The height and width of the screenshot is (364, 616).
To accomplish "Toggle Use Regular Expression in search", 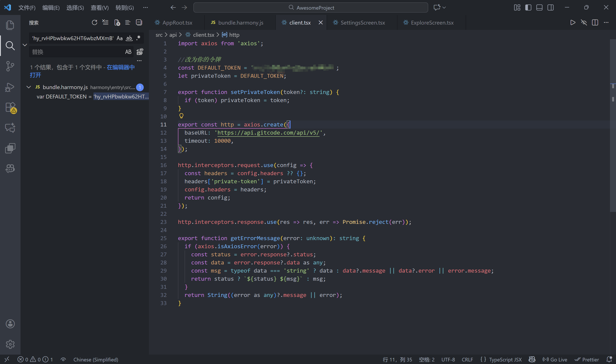I will pyautogui.click(x=138, y=38).
